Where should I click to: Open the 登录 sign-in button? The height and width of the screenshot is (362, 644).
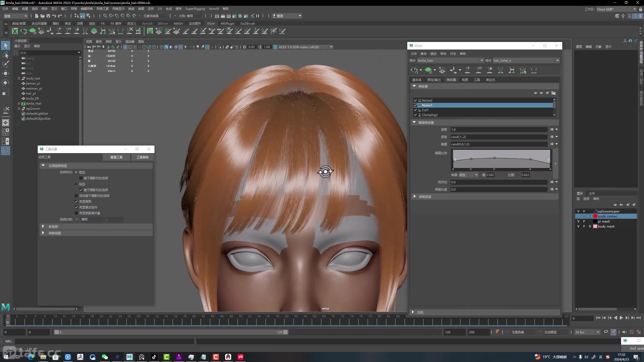point(287,16)
